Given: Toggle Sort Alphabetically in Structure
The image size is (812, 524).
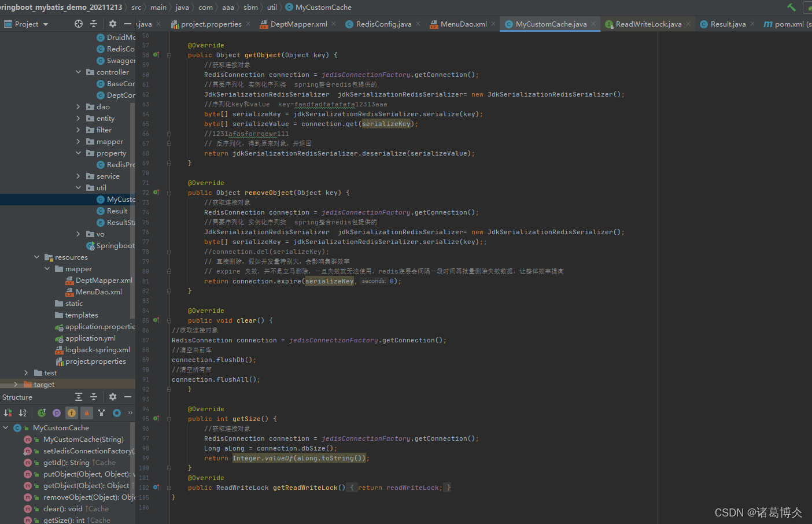Looking at the screenshot, I should pyautogui.click(x=23, y=413).
